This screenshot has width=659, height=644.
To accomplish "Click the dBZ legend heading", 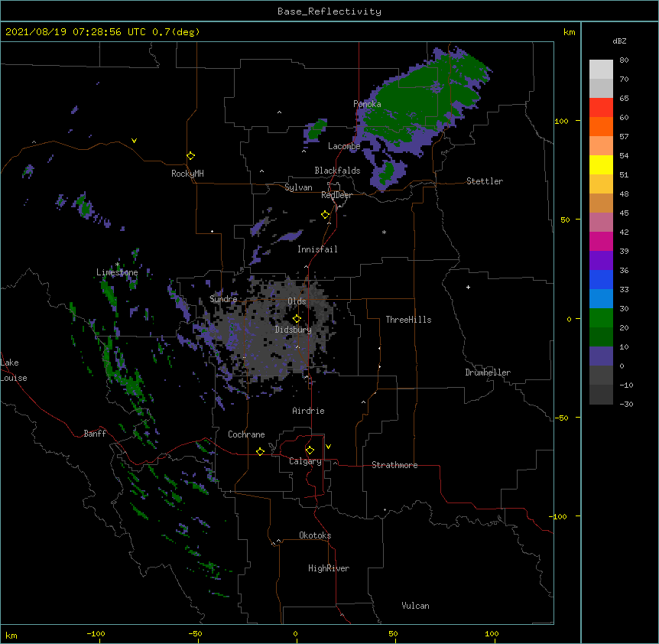I will coord(619,41).
